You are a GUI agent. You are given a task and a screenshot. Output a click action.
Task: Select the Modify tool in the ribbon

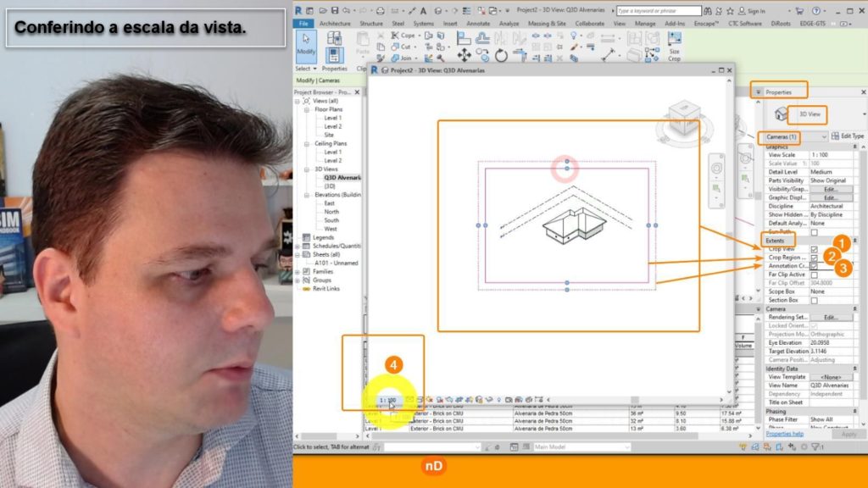pos(307,47)
